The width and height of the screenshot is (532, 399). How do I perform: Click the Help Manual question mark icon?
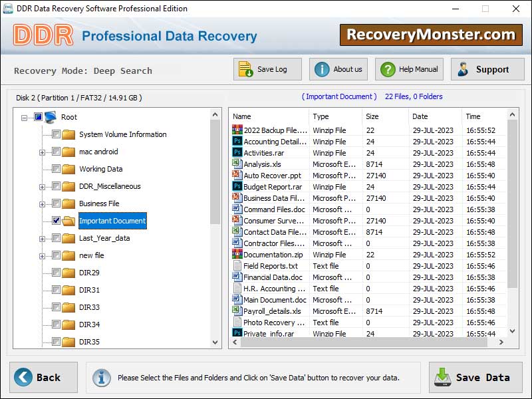click(x=387, y=69)
